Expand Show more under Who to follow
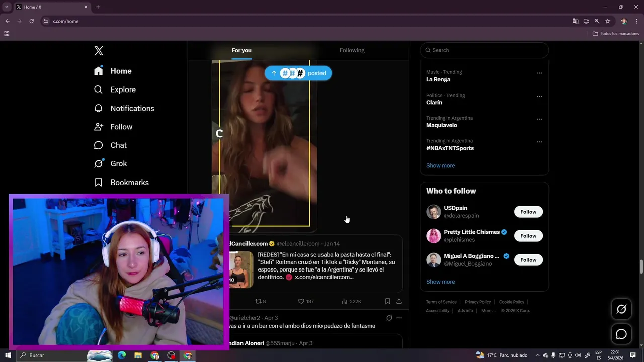This screenshot has height=362, width=644. pyautogui.click(x=440, y=282)
